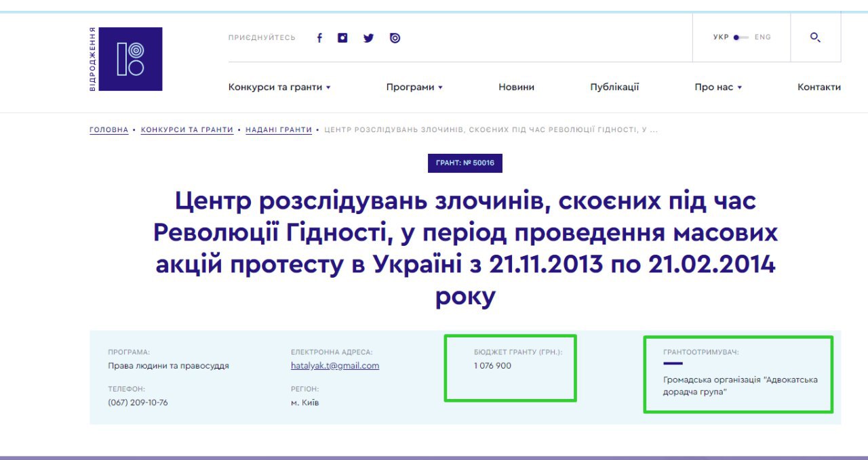Expand the Конкурси та гранти menu
The height and width of the screenshot is (460, 868).
[279, 87]
